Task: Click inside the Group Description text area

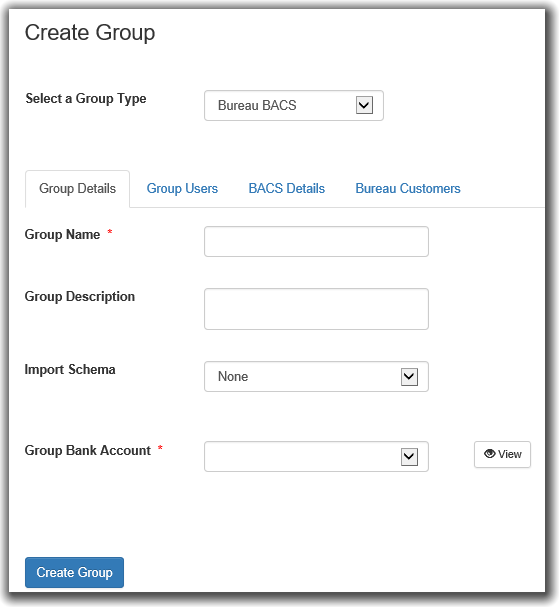Action: (x=316, y=309)
